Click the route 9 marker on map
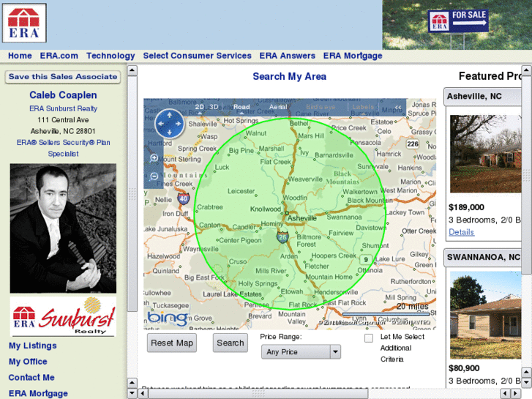 [366, 260]
